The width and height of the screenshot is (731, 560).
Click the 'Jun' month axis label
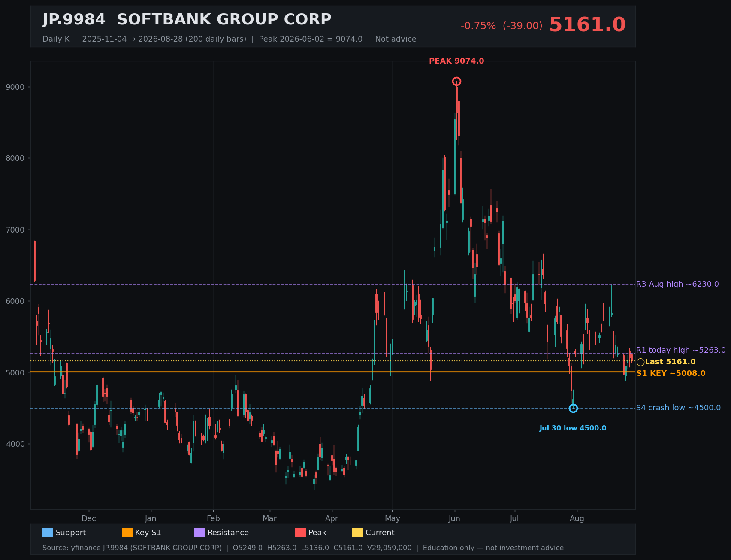pos(454,518)
